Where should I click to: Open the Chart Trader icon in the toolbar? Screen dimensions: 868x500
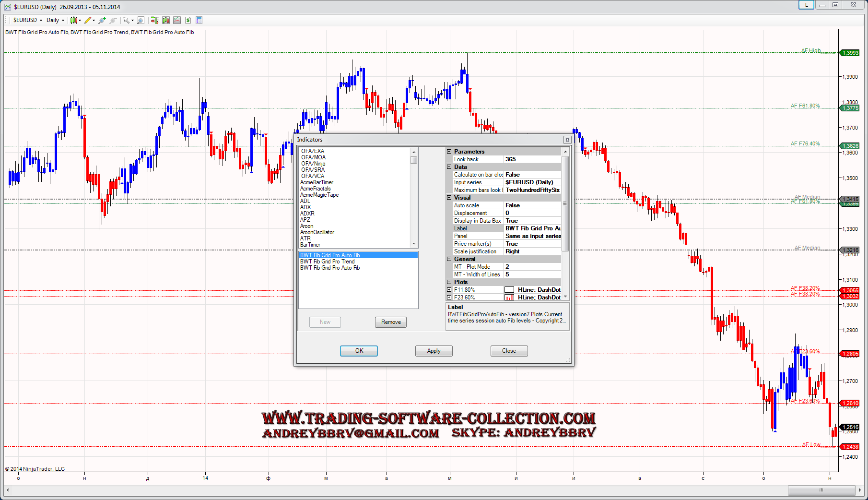coord(154,20)
